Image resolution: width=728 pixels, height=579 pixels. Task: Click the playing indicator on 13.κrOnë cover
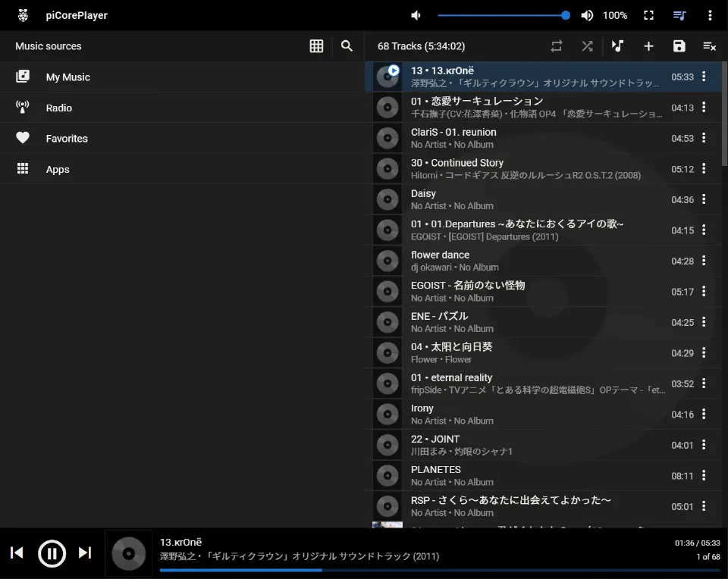pos(394,70)
